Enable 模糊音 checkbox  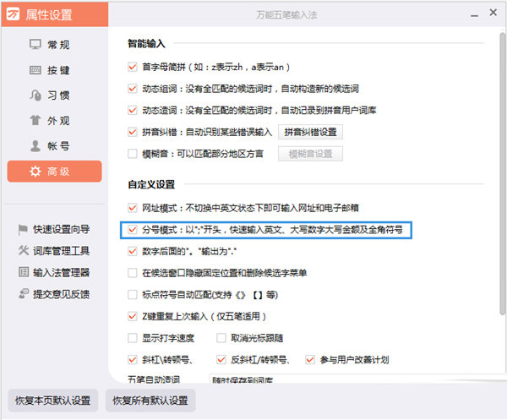coord(133,154)
